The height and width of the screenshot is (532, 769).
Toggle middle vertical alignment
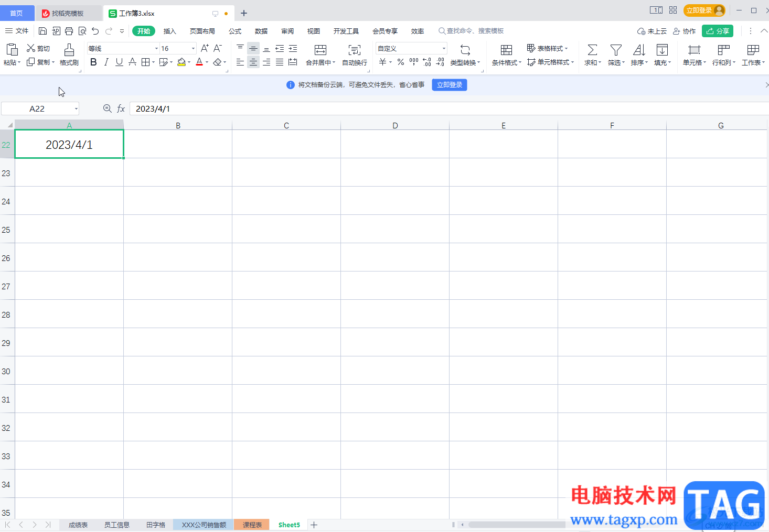pyautogui.click(x=253, y=48)
